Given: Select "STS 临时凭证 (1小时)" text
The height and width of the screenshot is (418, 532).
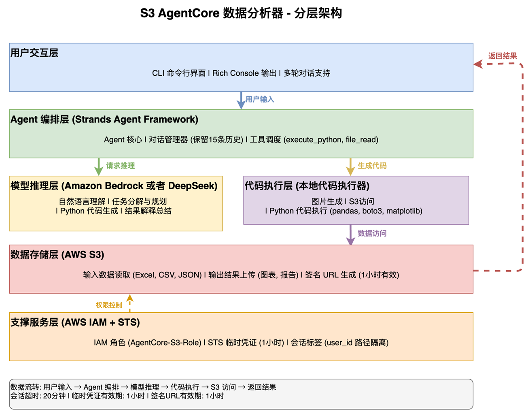Looking at the screenshot, I should coord(246,343).
